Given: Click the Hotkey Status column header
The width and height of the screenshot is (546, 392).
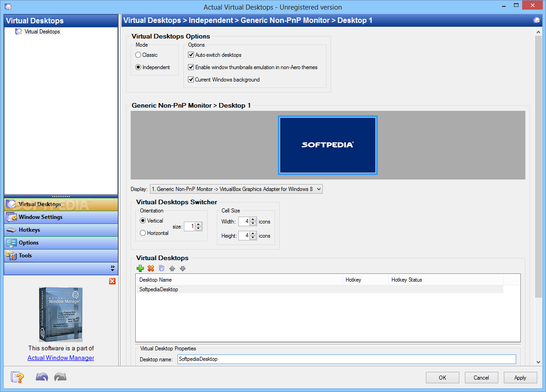Looking at the screenshot, I should 446,280.
